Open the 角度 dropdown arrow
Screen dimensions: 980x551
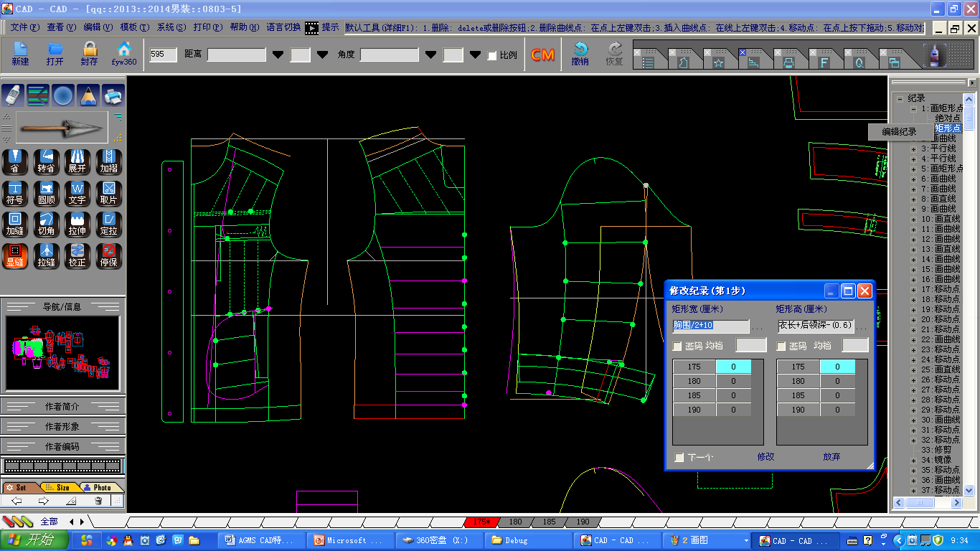coord(430,55)
